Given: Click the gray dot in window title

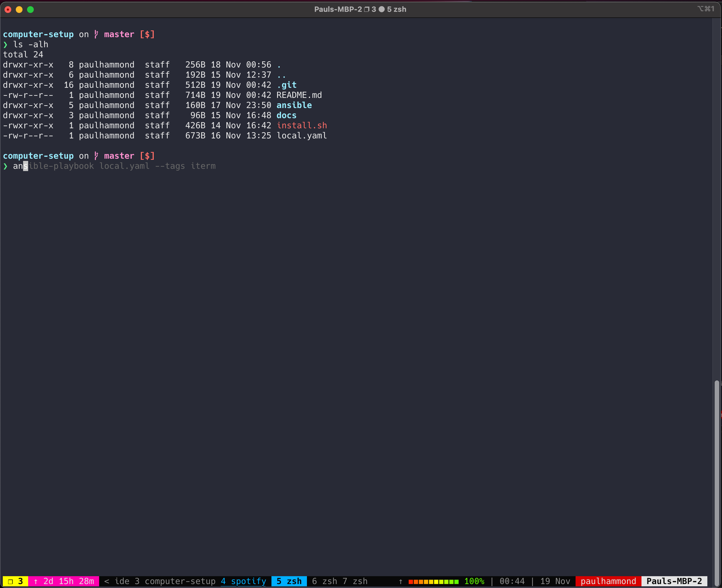Looking at the screenshot, I should 381,9.
